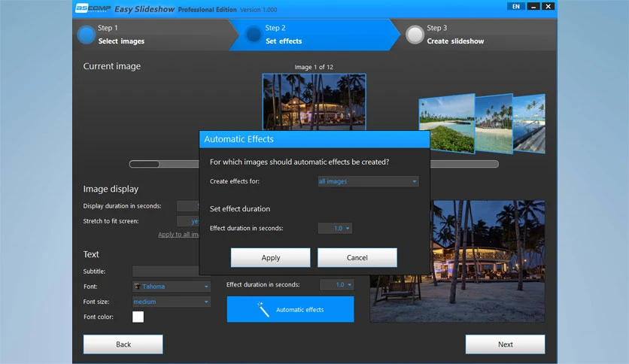Image resolution: width=629 pixels, height=364 pixels.
Task: Click the Automatic Effects dialog title bar
Action: (x=314, y=139)
